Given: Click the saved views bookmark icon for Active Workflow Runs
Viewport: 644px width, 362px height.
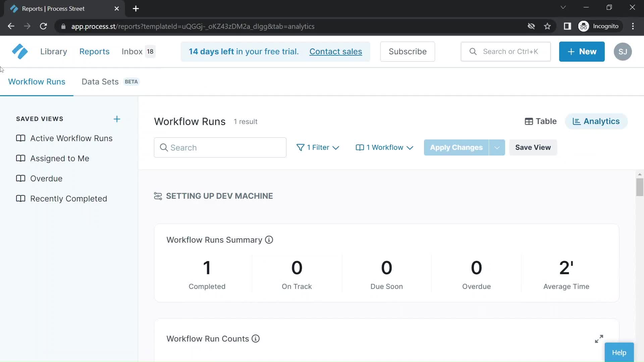Looking at the screenshot, I should [20, 138].
